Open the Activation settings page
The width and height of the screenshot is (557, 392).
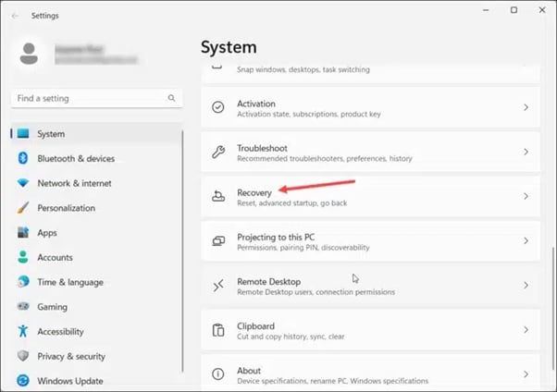[x=370, y=107]
